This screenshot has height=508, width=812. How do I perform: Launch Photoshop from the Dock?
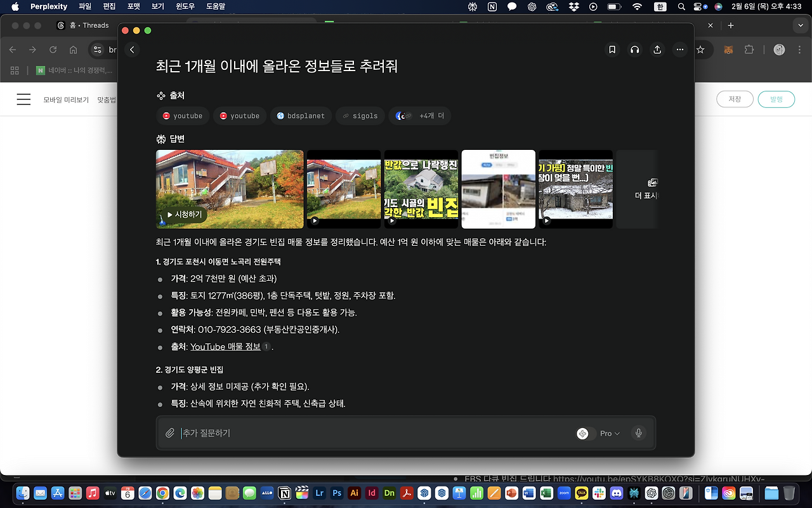(x=337, y=492)
